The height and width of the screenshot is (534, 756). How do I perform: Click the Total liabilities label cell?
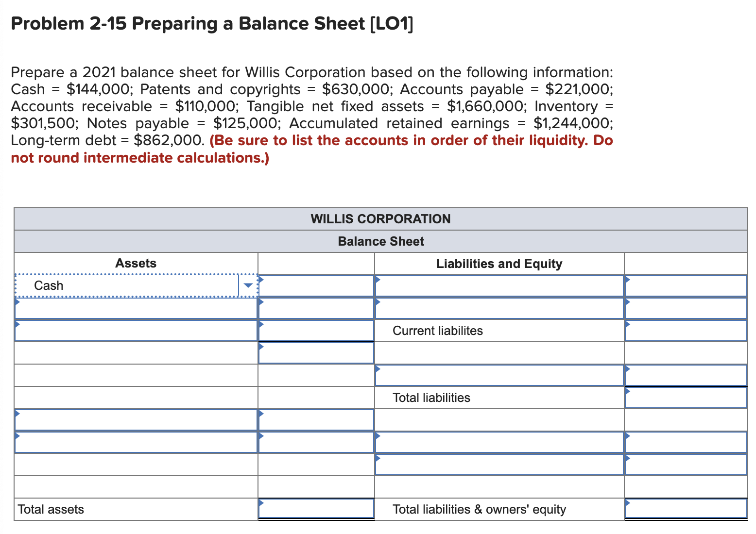431,397
